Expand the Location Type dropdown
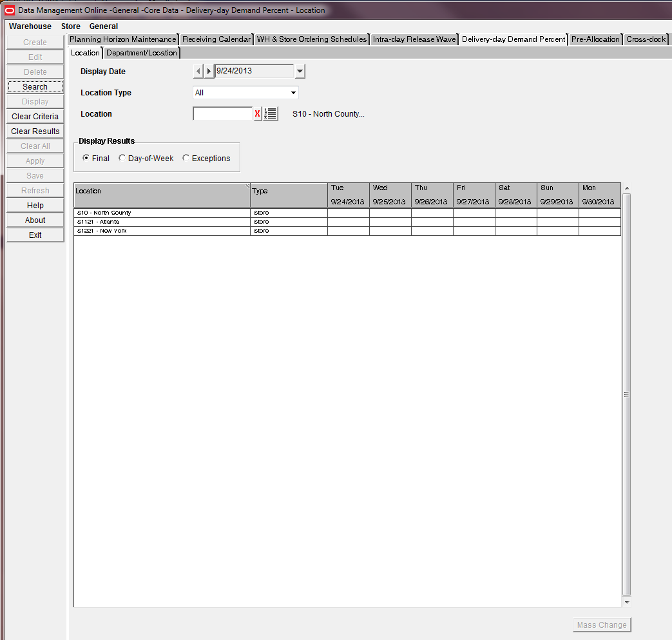The width and height of the screenshot is (672, 640). (x=293, y=93)
